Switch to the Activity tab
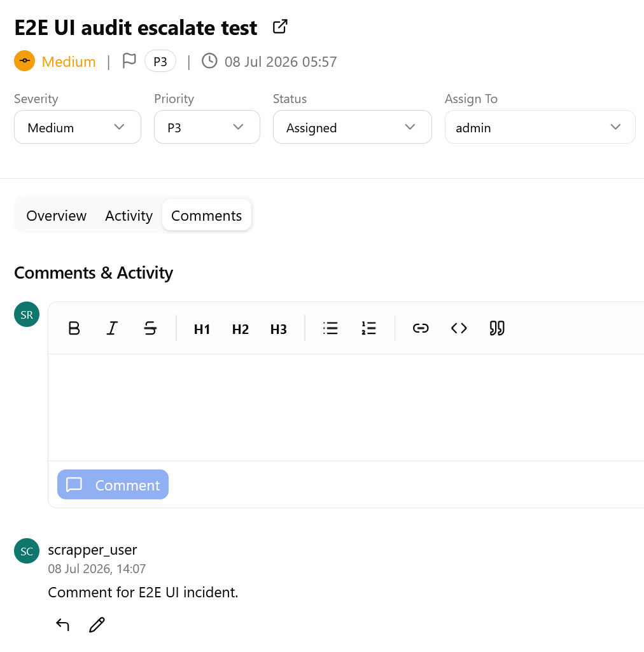The image size is (644, 652). coord(129,216)
